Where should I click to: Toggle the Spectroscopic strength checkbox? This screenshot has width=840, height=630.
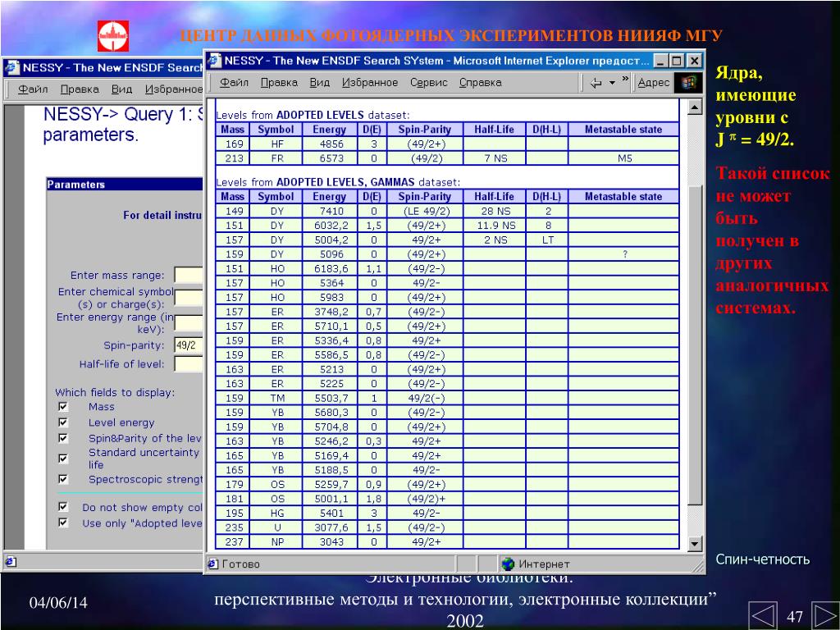(63, 479)
